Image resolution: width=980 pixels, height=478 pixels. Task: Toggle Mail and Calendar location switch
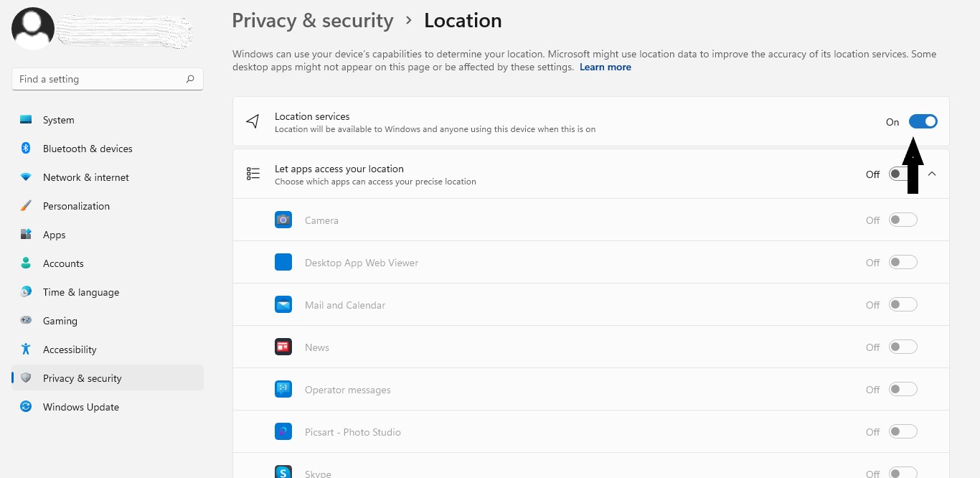903,305
